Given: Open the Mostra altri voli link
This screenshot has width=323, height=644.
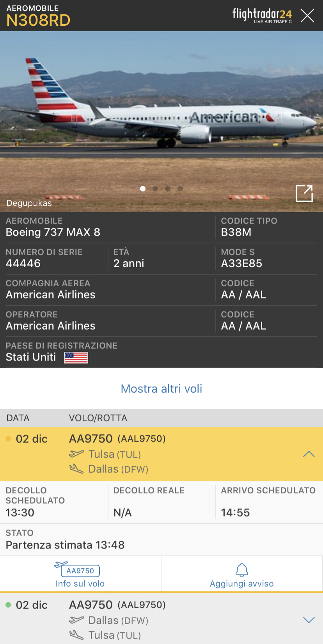Looking at the screenshot, I should (161, 389).
